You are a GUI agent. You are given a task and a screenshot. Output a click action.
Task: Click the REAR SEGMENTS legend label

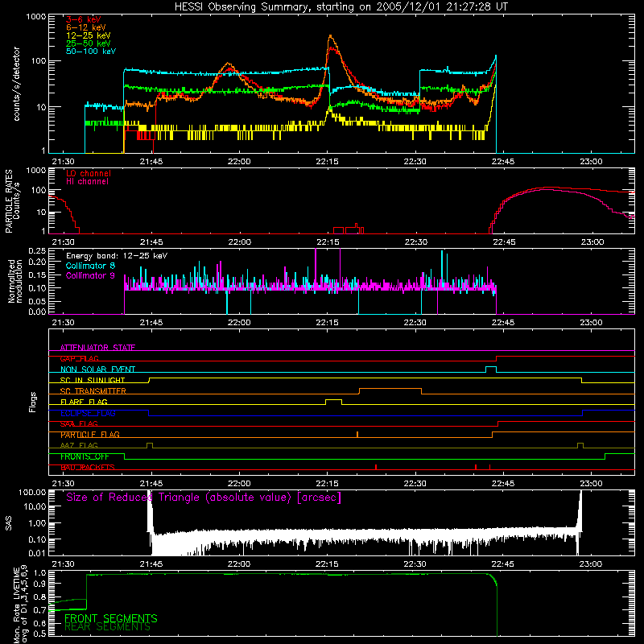[108, 627]
